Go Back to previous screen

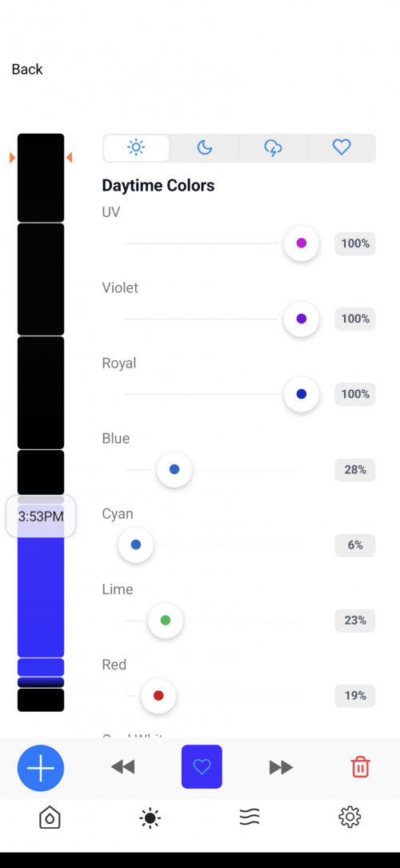tap(27, 69)
